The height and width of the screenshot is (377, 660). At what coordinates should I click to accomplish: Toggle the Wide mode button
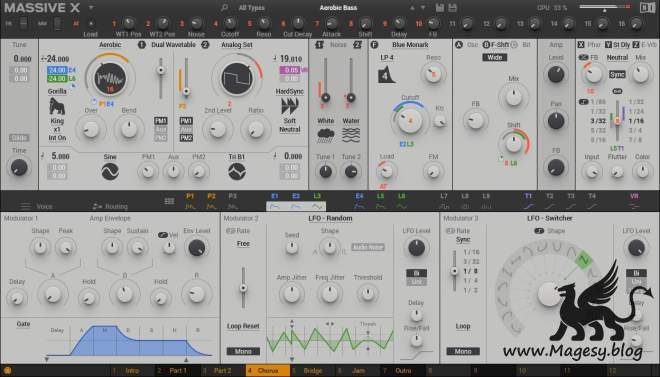[495, 57]
